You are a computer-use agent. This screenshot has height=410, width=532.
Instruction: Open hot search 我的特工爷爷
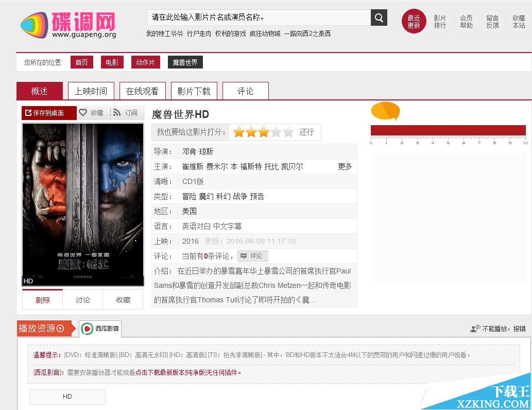(165, 33)
